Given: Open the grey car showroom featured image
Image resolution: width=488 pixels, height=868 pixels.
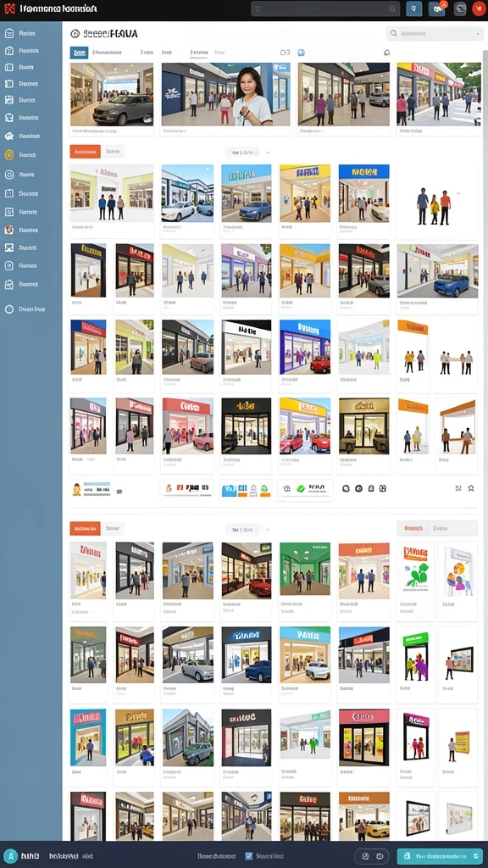Looking at the screenshot, I should 112,95.
